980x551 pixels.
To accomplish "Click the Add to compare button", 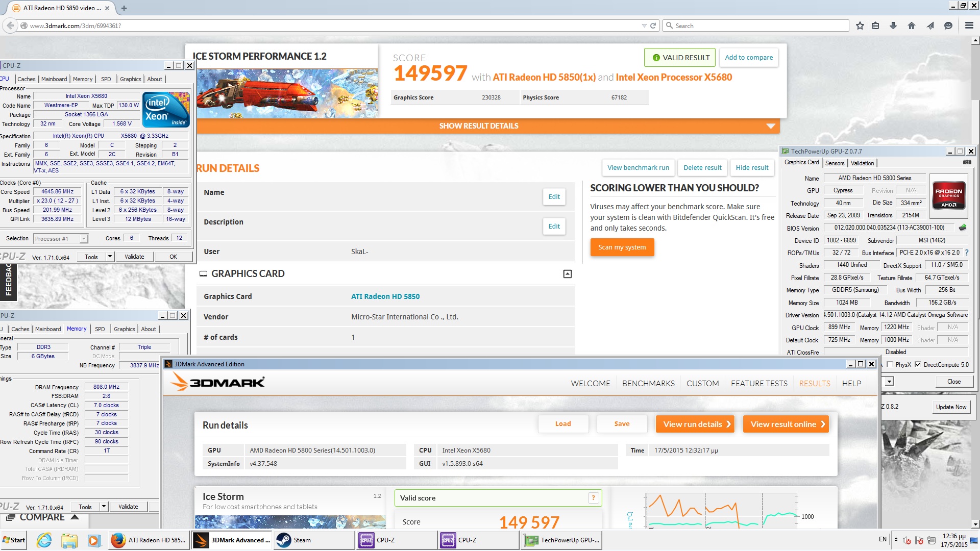I will 749,58.
